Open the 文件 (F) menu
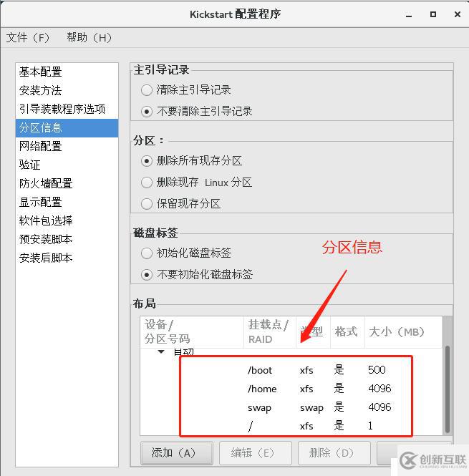Image resolution: width=469 pixels, height=476 pixels. tap(28, 38)
